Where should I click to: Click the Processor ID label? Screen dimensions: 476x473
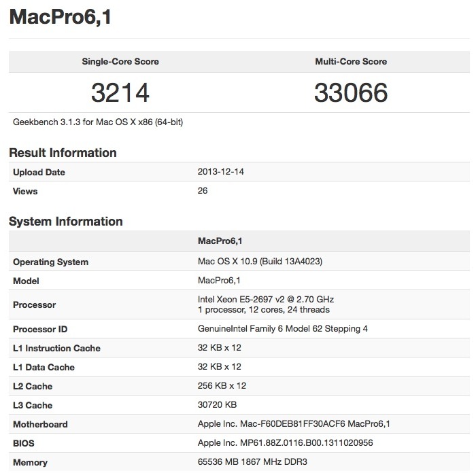(x=40, y=329)
